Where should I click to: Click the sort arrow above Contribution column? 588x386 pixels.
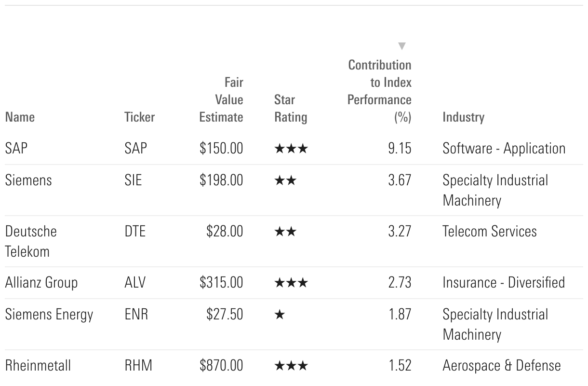click(402, 46)
